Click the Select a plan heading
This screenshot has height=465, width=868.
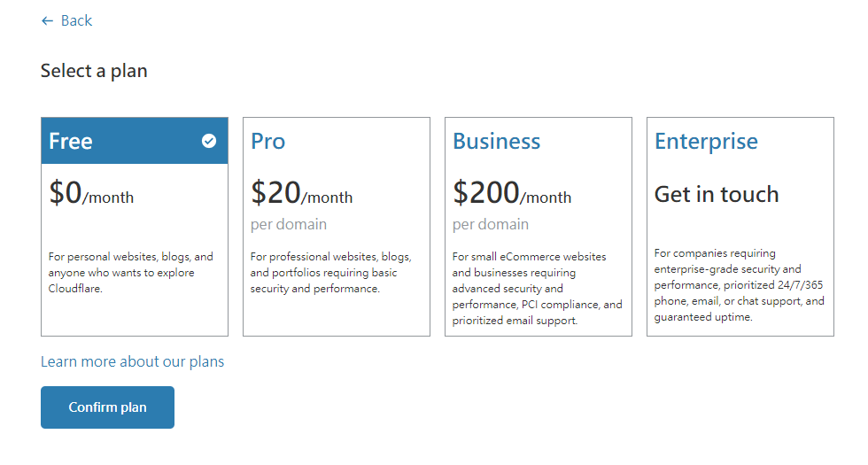(x=94, y=71)
